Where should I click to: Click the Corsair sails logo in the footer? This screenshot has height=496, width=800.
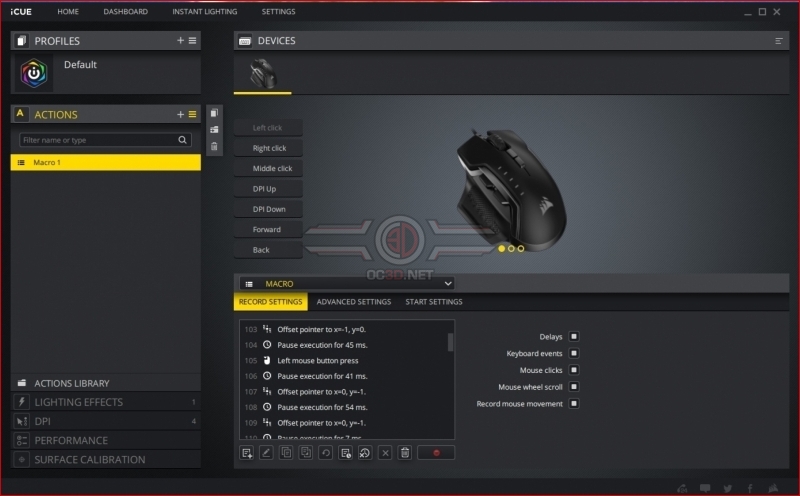click(x=773, y=488)
